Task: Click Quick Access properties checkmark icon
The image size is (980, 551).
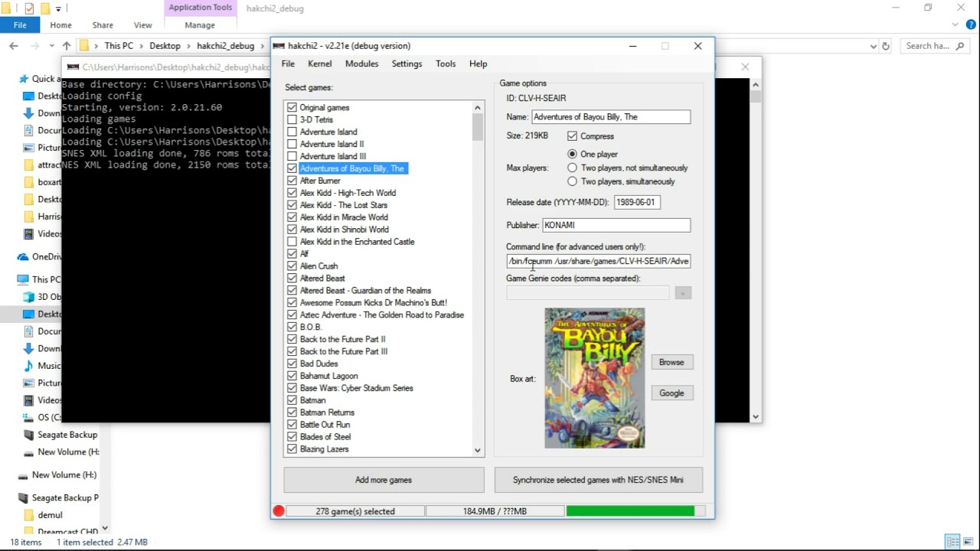Action: point(29,8)
